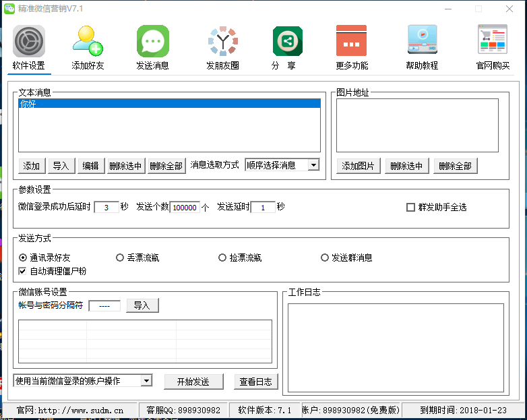The image size is (527, 420).
Task: Open the 发朋友圈 circle icon
Action: [x=223, y=41]
